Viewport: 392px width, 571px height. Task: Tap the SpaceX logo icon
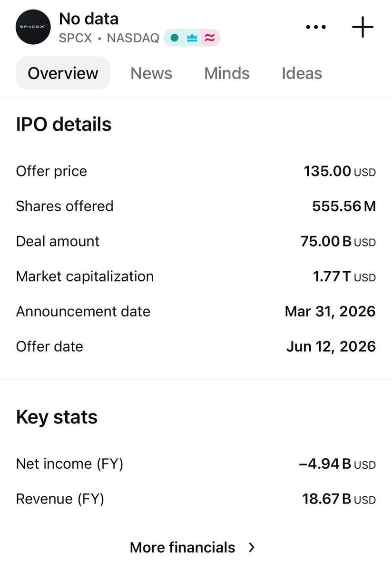coord(33,27)
